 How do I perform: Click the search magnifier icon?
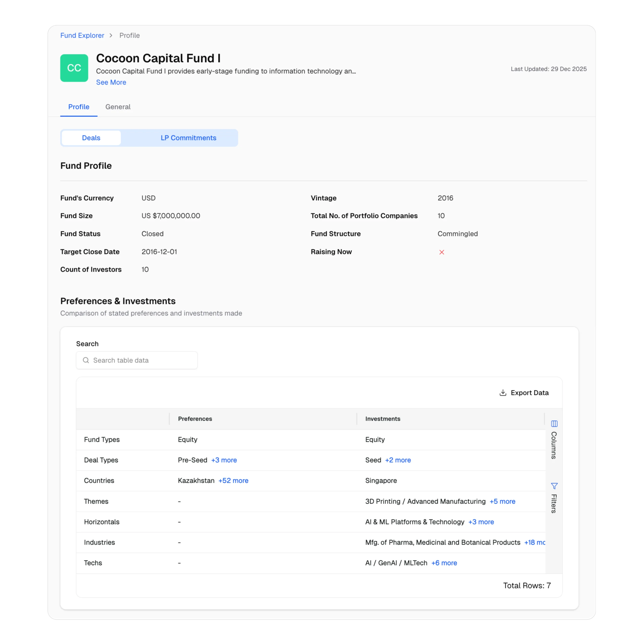86,360
